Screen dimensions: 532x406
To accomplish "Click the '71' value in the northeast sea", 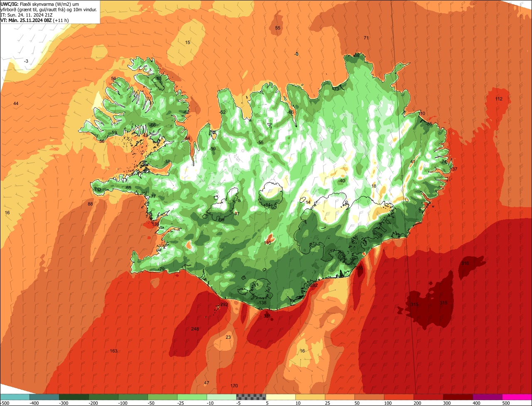I will pyautogui.click(x=366, y=38).
